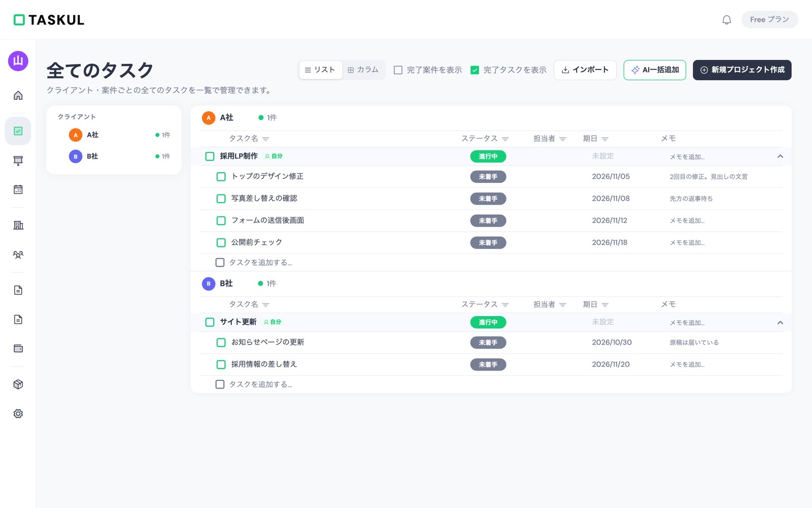Click the orange A社 avatar in table header
The width and height of the screenshot is (812, 508).
pos(209,118)
